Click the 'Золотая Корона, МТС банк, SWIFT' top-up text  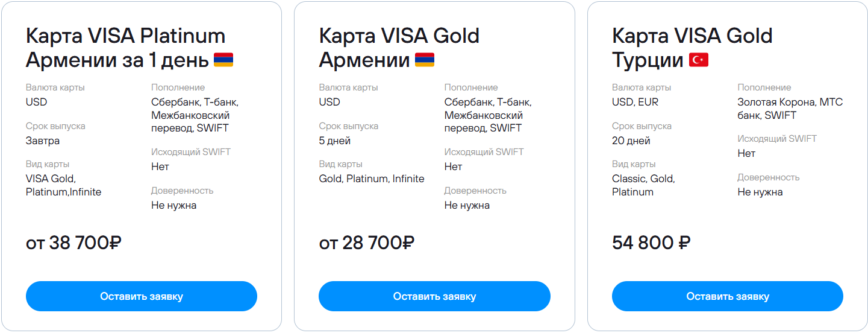click(790, 109)
